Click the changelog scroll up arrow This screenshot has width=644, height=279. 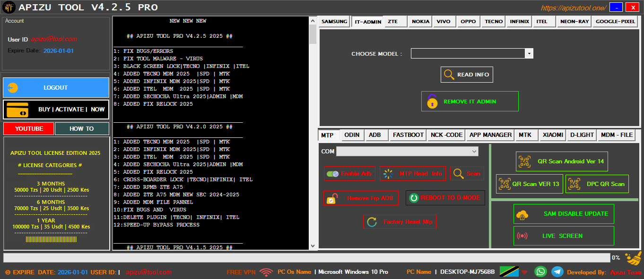(313, 20)
